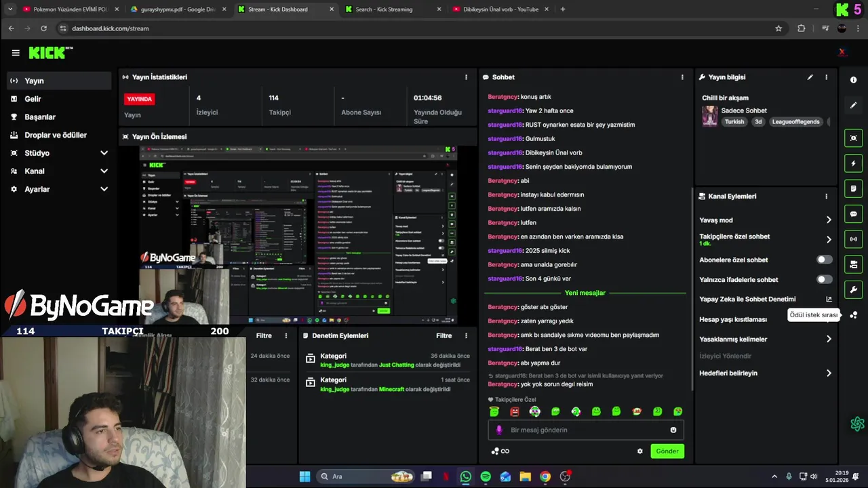Viewport: 868px width, 488px height.
Task: Open Yayın İstatistikleri panel options menu
Action: coord(466,77)
